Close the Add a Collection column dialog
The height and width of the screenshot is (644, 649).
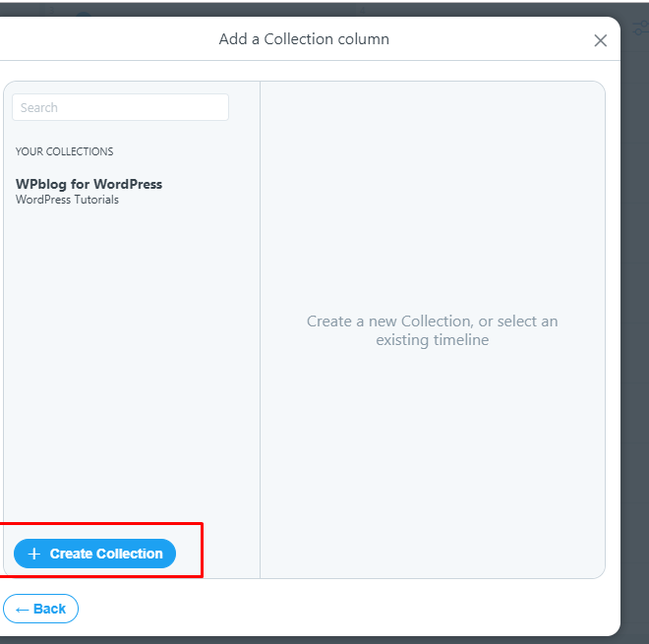600,40
